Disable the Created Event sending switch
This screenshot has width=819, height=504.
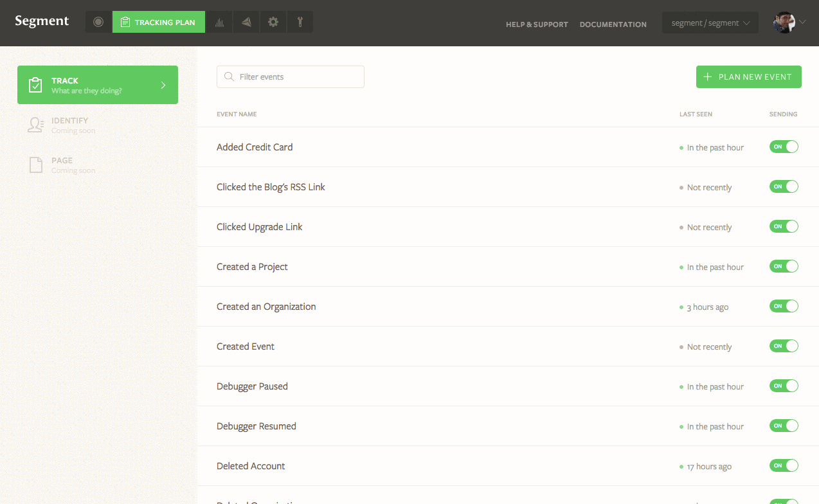point(784,346)
